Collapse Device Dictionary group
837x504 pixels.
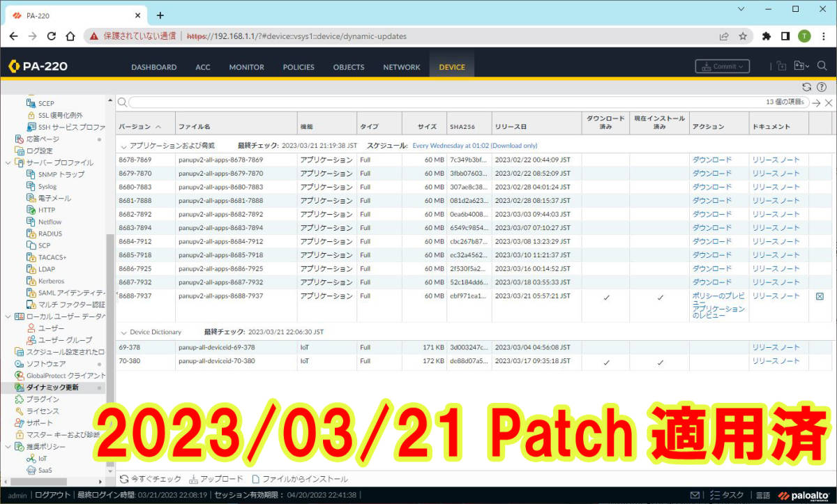[x=124, y=332]
